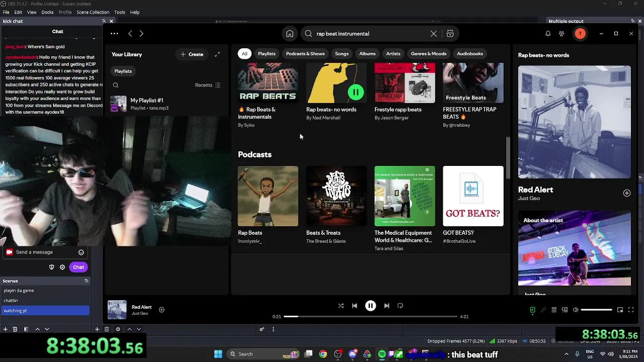Open Rap Beats podcast by 1nonlyst4r_
644x362 pixels.
coord(268,205)
